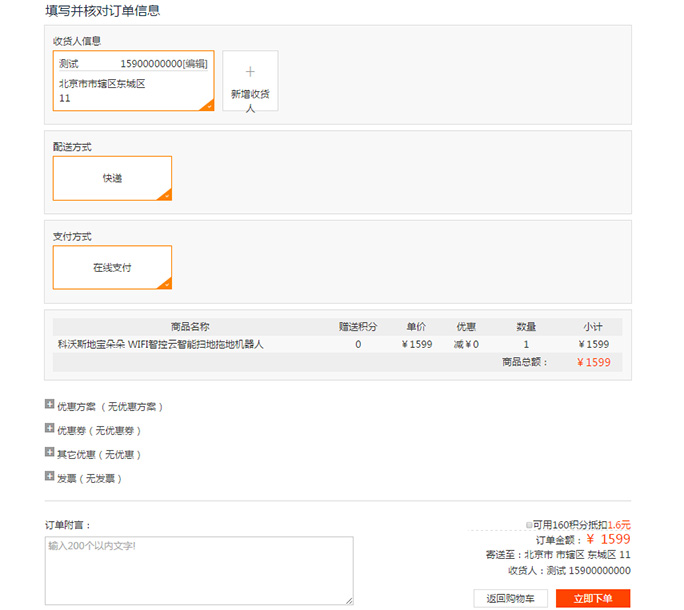Expand the 发票 section plus icon

click(49, 476)
